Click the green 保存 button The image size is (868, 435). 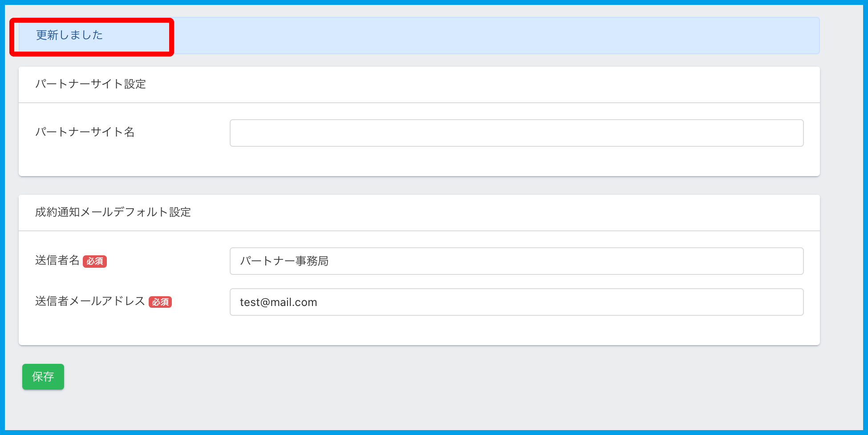coord(43,377)
